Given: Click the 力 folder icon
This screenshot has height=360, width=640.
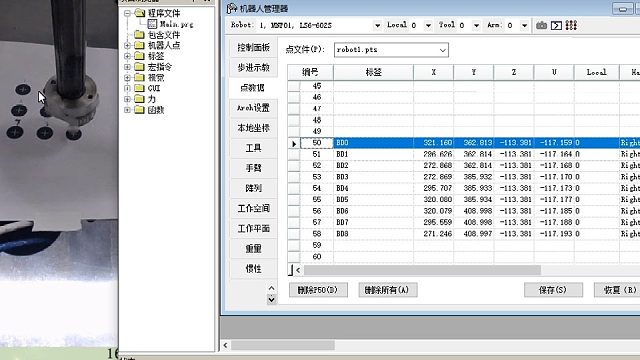Looking at the screenshot, I should (140, 99).
